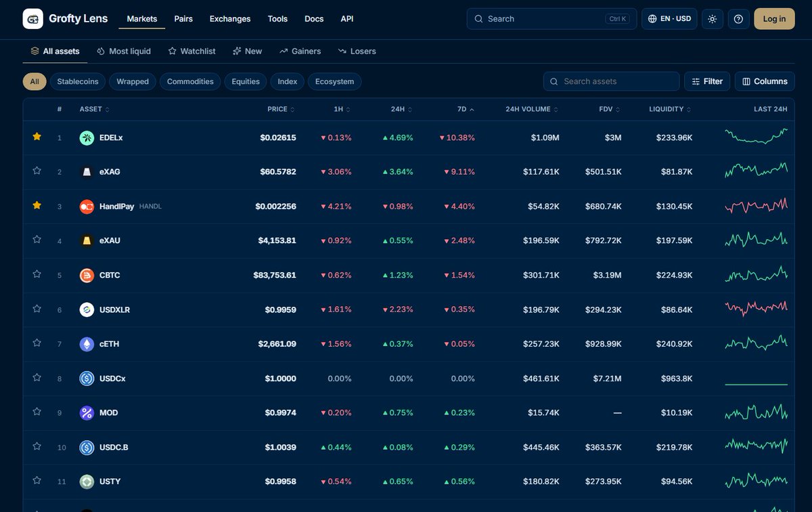The width and height of the screenshot is (812, 512).
Task: Star cETH to add to watchlist
Action: coord(37,343)
